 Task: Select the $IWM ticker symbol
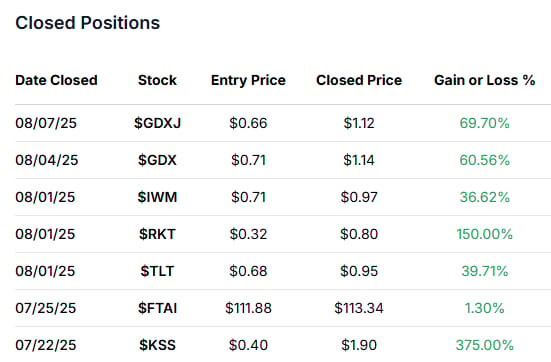157,197
